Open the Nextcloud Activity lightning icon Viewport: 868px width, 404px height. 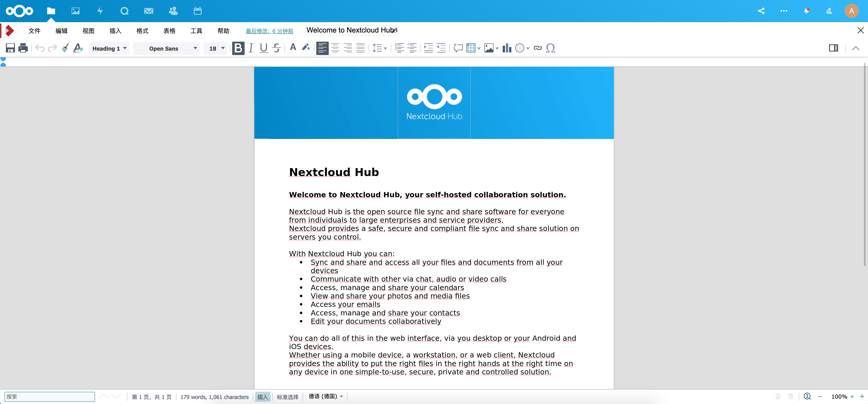pyautogui.click(x=100, y=11)
